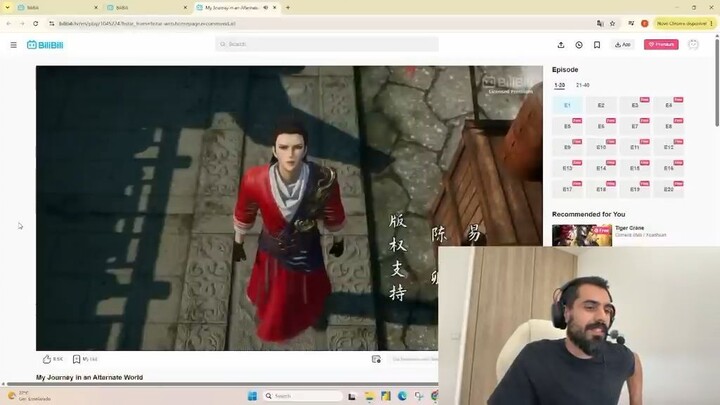The image size is (720, 405).
Task: Reload the current page
Action: pos(35,23)
